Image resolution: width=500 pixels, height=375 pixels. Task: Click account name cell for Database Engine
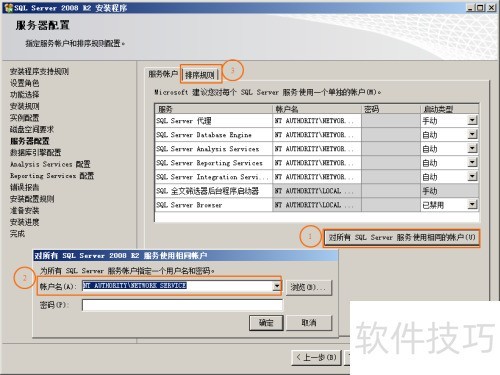pos(317,135)
